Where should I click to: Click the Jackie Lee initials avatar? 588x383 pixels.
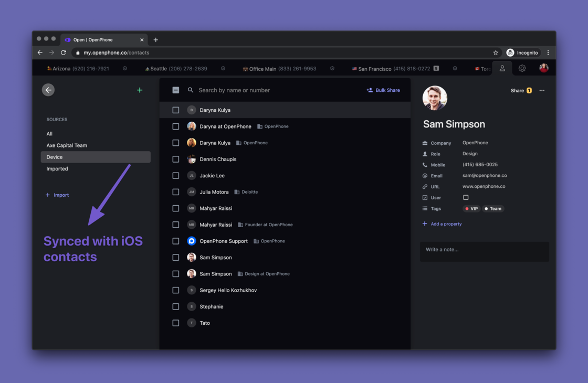coord(192,175)
